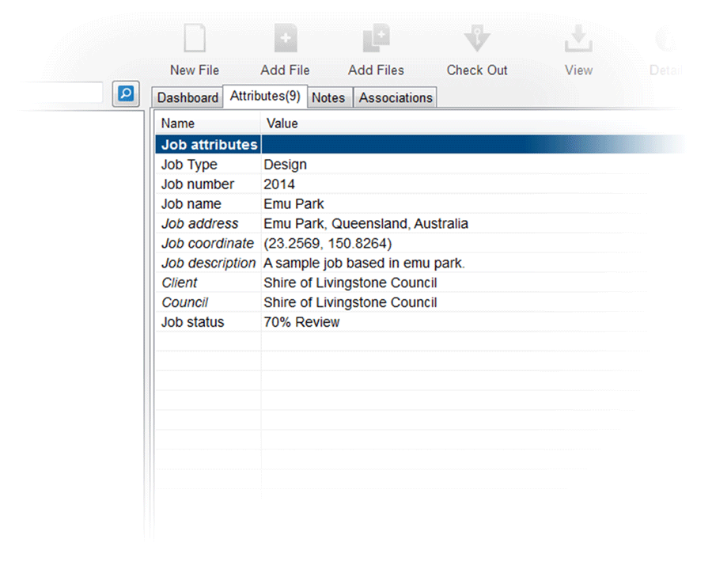Switch to the Notes tab
This screenshot has height=588, width=712.
pyautogui.click(x=328, y=97)
